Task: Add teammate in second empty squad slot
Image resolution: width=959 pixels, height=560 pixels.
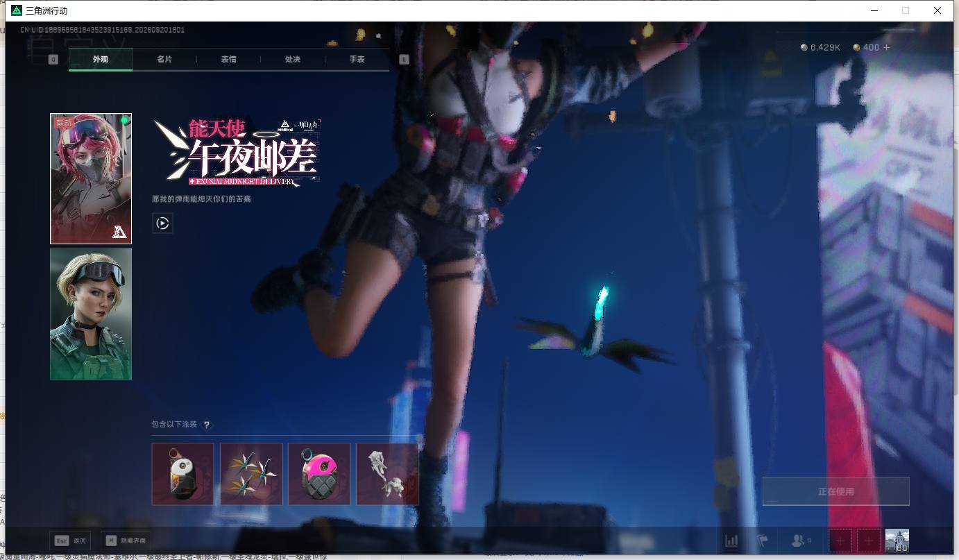Action: click(x=869, y=541)
